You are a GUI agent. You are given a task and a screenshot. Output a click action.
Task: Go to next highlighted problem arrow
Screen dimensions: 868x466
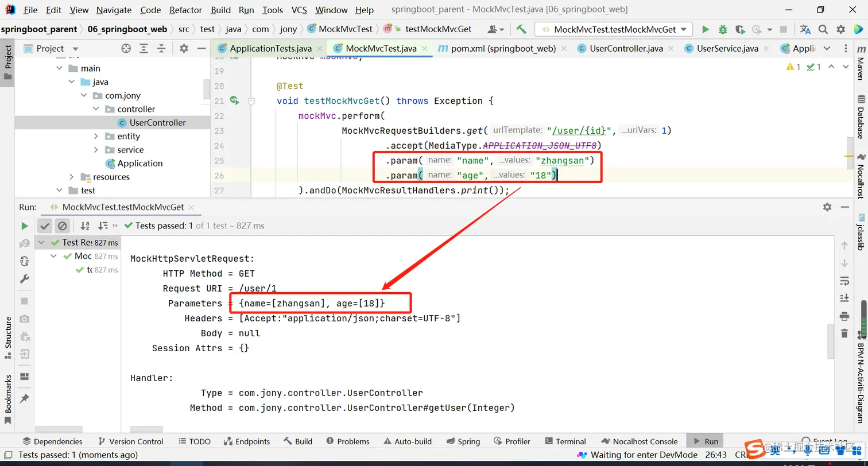(846, 67)
